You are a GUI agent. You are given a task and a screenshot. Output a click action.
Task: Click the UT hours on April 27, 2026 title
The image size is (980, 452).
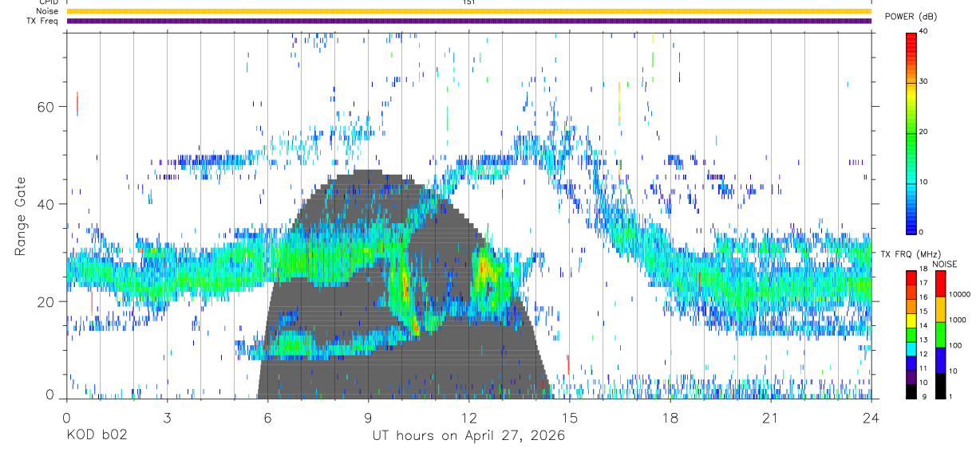[468, 436]
